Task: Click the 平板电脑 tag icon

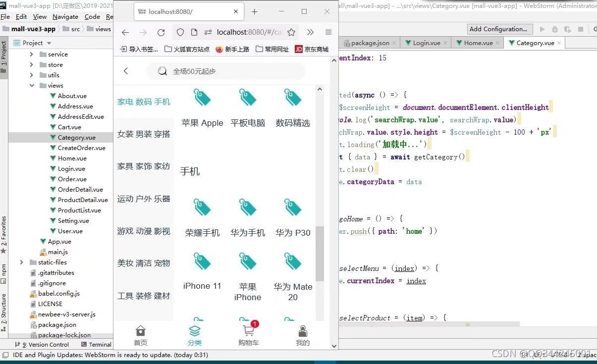Action: pos(248,97)
